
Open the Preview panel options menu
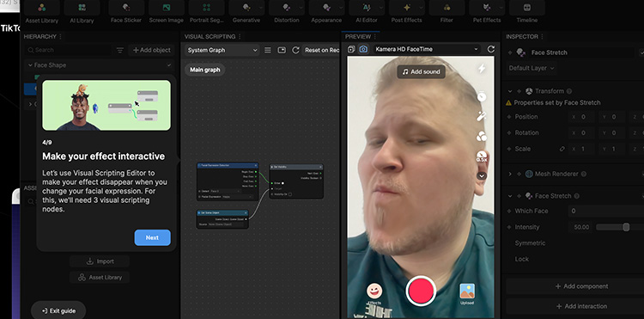375,37
